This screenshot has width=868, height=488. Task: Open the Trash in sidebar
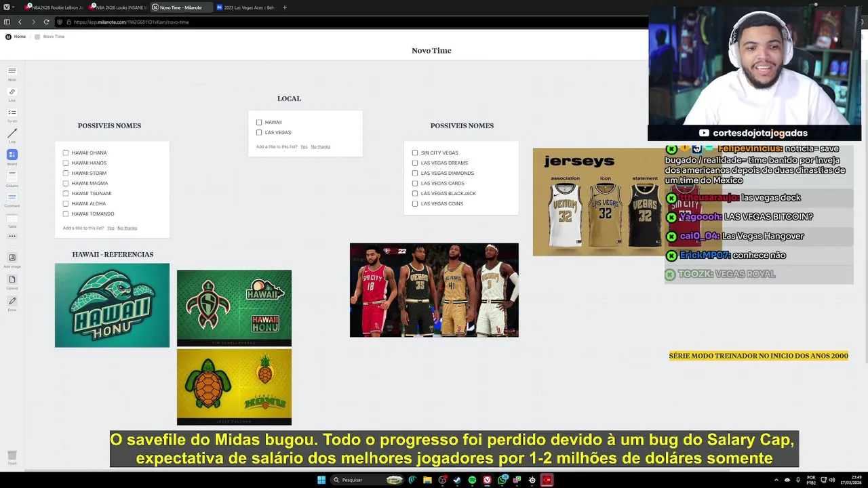click(12, 457)
